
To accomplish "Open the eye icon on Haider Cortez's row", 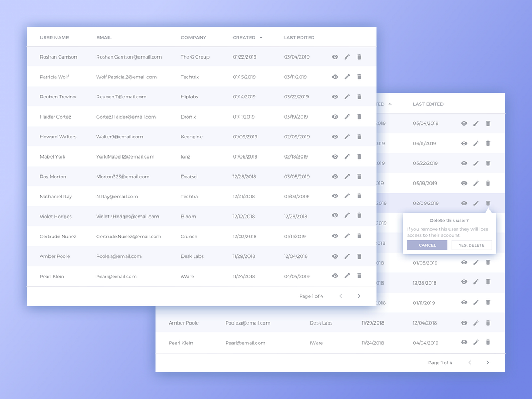I will [335, 117].
